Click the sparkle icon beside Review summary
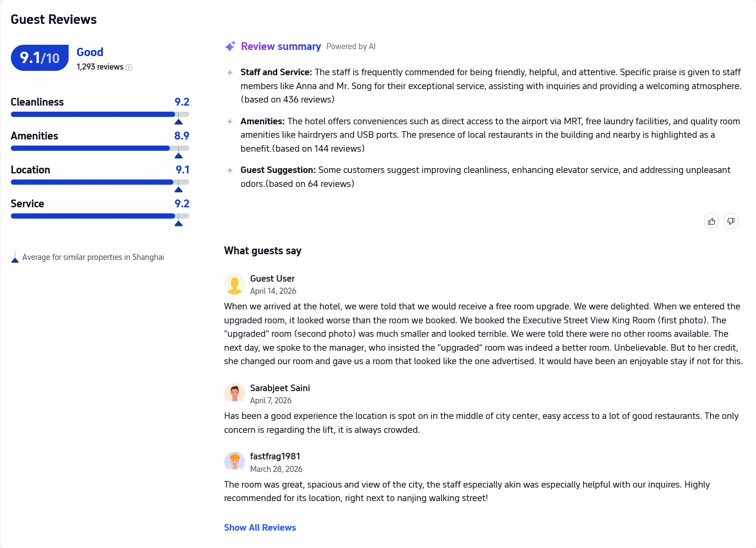 (230, 46)
